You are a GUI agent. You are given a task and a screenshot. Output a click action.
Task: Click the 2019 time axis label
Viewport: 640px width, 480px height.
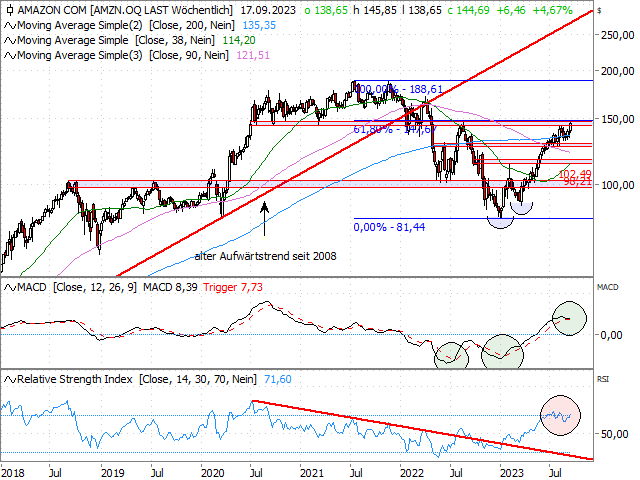113,473
